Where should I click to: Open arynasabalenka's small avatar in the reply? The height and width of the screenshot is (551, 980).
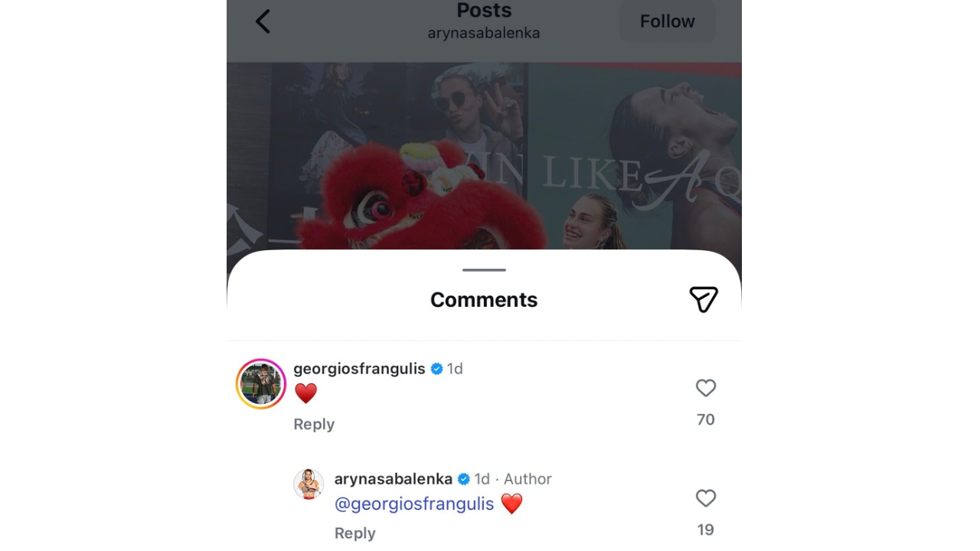(309, 484)
